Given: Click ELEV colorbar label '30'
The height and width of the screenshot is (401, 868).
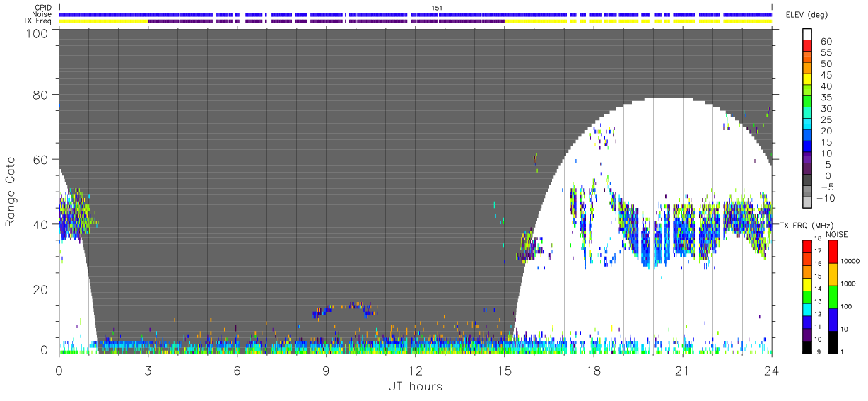Looking at the screenshot, I should [826, 108].
